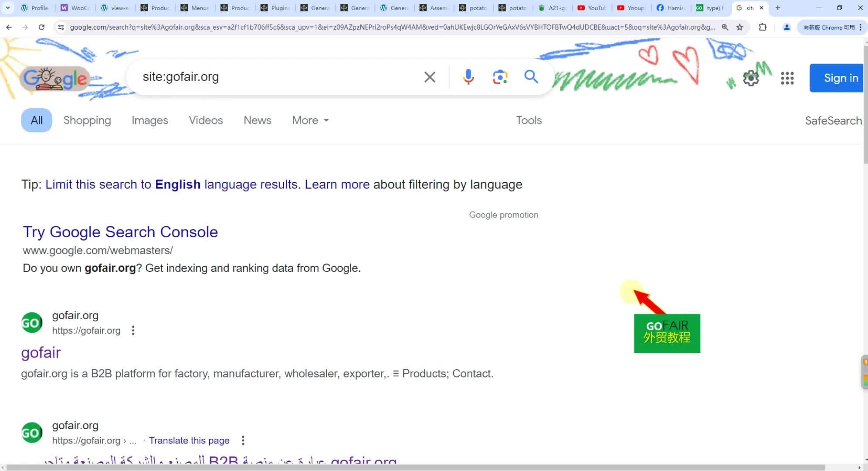Open the tab search dropdown arrow
This screenshot has width=868, height=471.
point(8,8)
